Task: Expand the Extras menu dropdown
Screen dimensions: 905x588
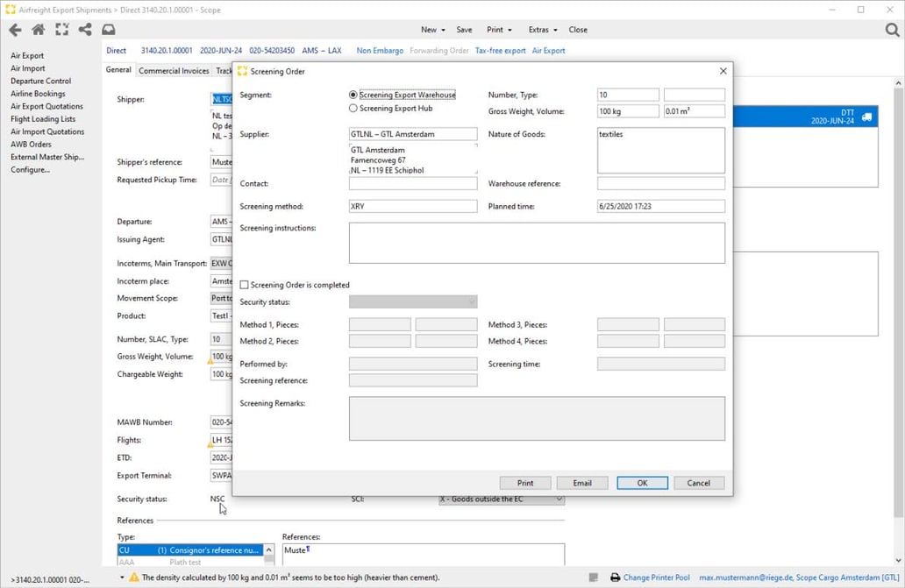Action: [542, 30]
